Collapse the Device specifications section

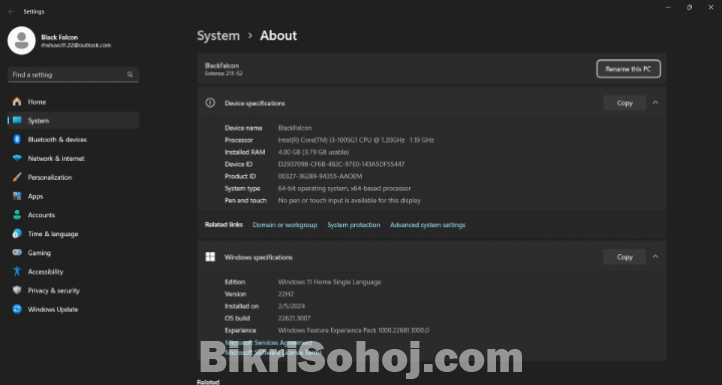(x=655, y=103)
